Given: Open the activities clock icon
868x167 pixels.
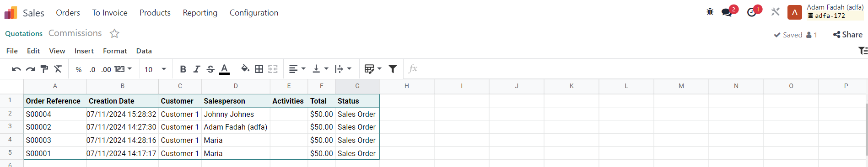Looking at the screenshot, I should (751, 12).
